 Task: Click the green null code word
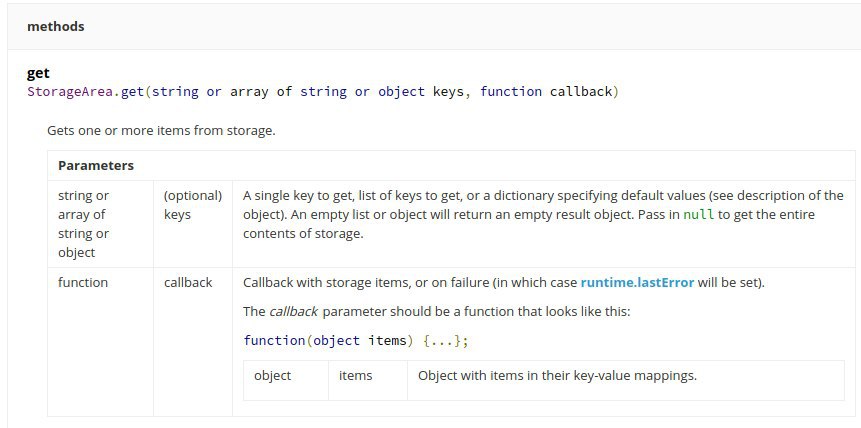click(698, 214)
